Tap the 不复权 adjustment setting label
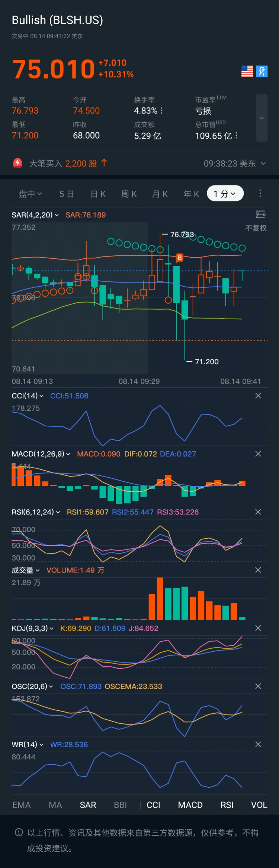 [256, 228]
